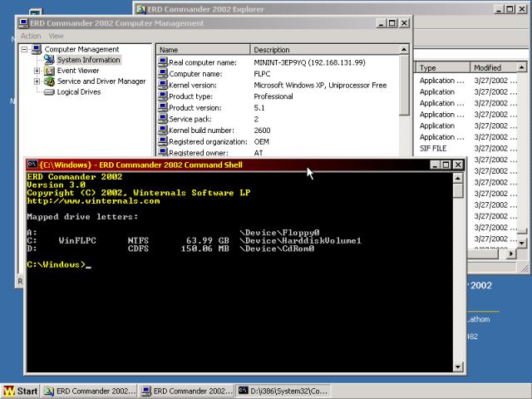Click the Service and Driver Manager icon
532x399 pixels.
tap(49, 81)
